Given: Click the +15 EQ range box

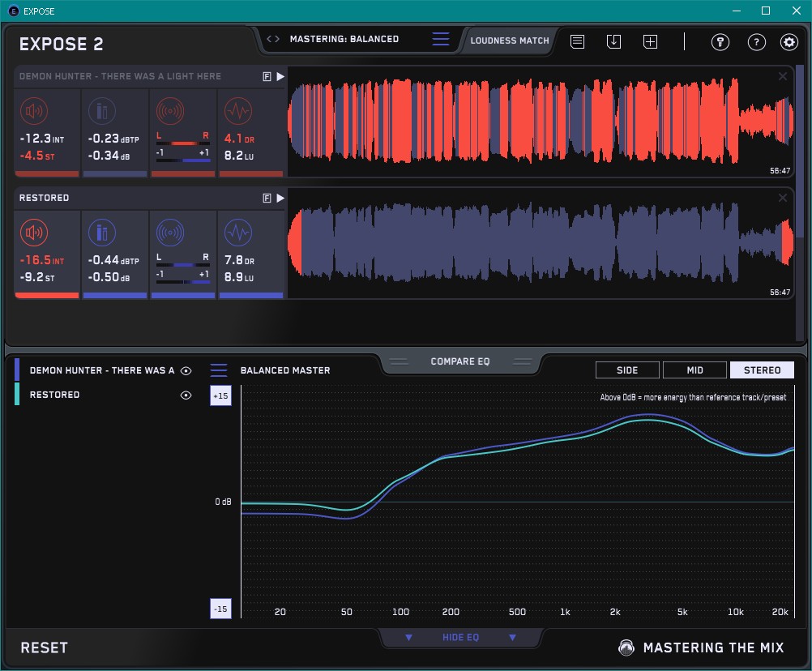Looking at the screenshot, I should (x=220, y=395).
